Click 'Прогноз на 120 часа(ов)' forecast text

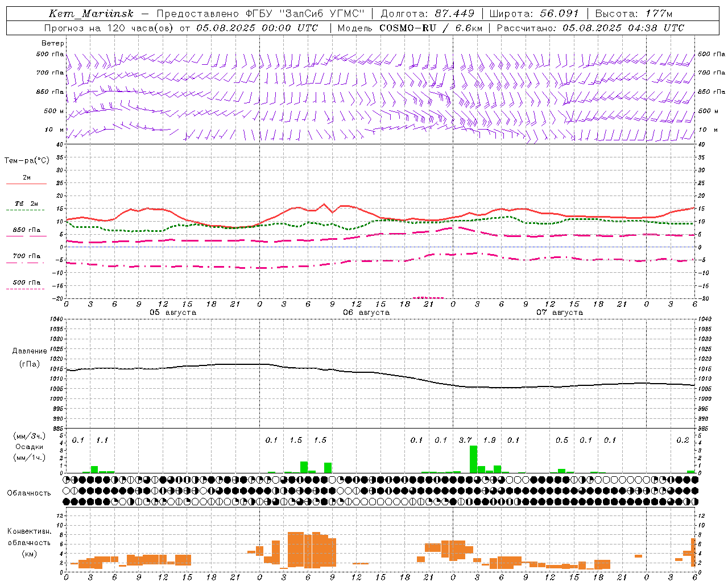coord(109,28)
